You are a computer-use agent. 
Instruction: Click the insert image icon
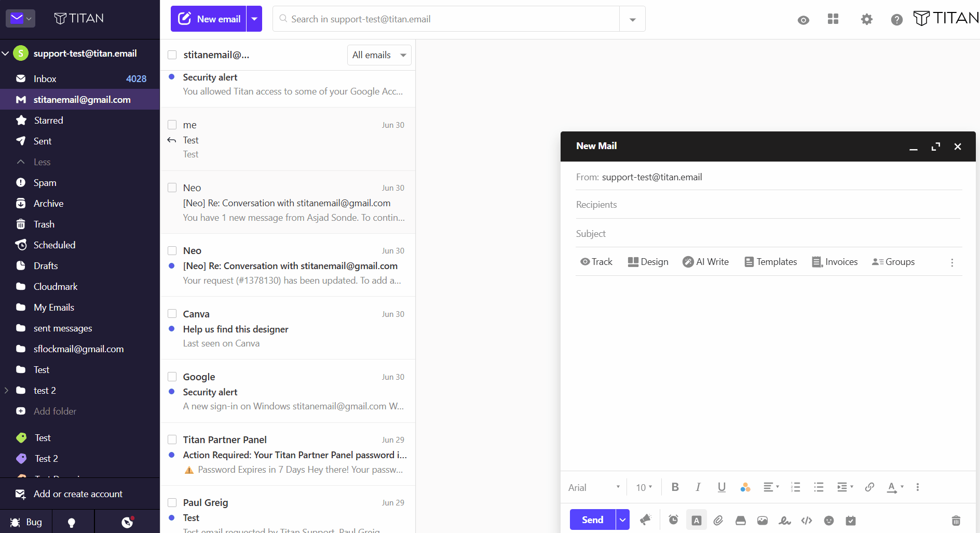coord(763,520)
